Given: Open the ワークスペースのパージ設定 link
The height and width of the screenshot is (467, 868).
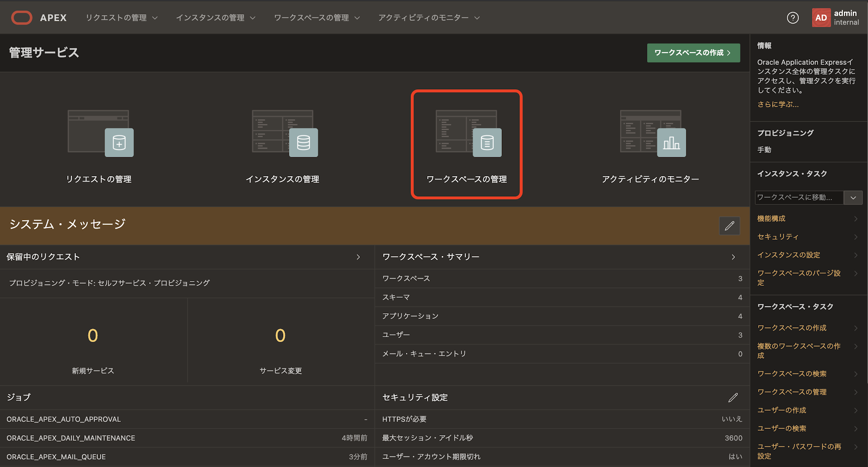Looking at the screenshot, I should click(799, 278).
